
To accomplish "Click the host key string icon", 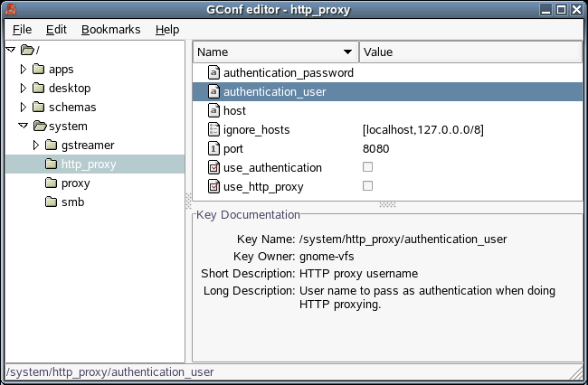I will tap(214, 110).
